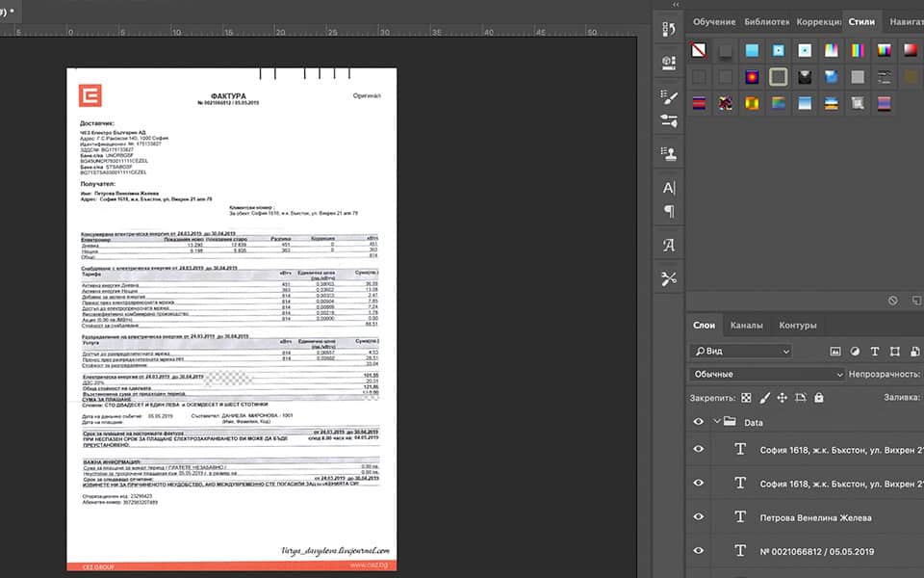Click the clear style icon below styles

pyautogui.click(x=893, y=301)
